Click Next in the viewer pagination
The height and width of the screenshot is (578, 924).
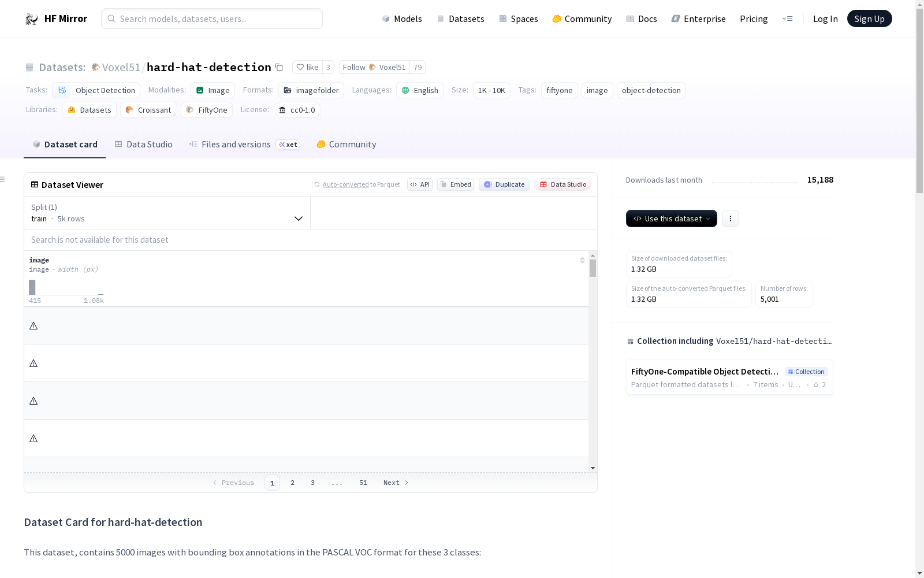tap(396, 483)
